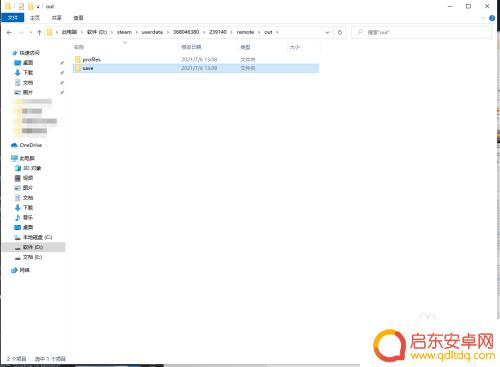The height and width of the screenshot is (367, 500).
Task: Open pinned 文档 under quick access
Action: point(28,82)
